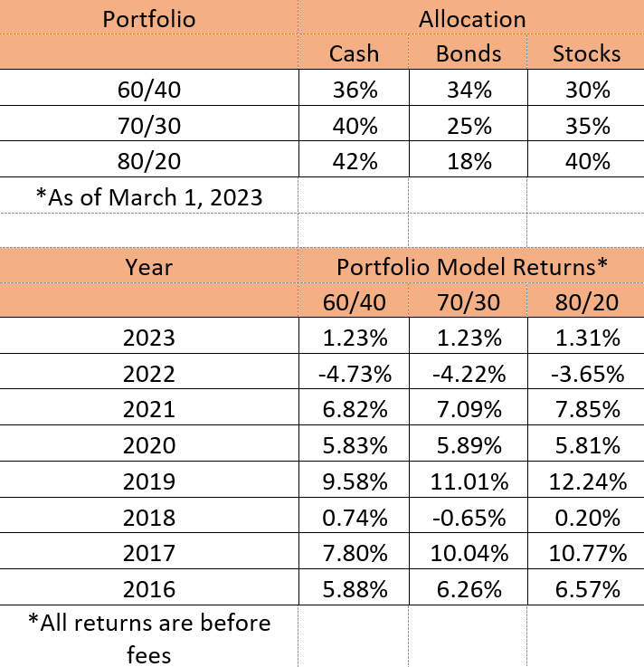Click the 6.57% return for 2016
This screenshot has width=644, height=667.
point(586,588)
